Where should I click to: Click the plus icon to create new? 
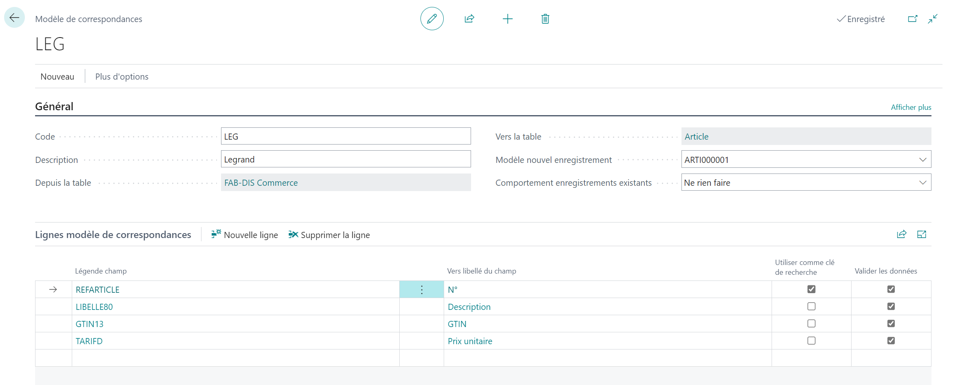[x=507, y=19]
